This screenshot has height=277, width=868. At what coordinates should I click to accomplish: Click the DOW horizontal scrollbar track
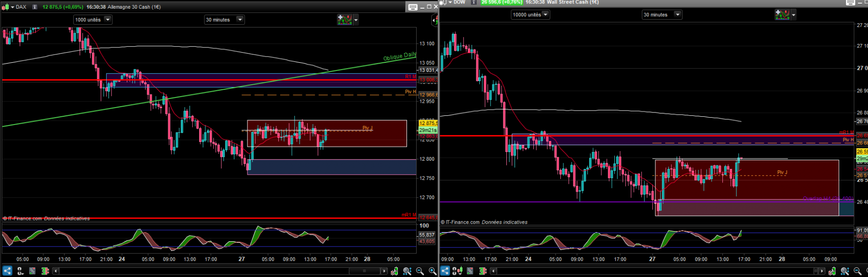pyautogui.click(x=656, y=271)
